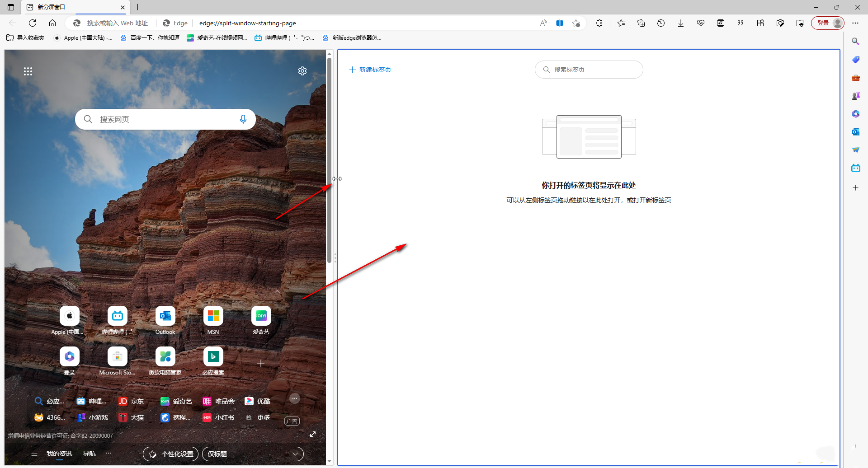Open 仅标题 layout dropdown
This screenshot has width=868, height=468.
[x=253, y=454]
